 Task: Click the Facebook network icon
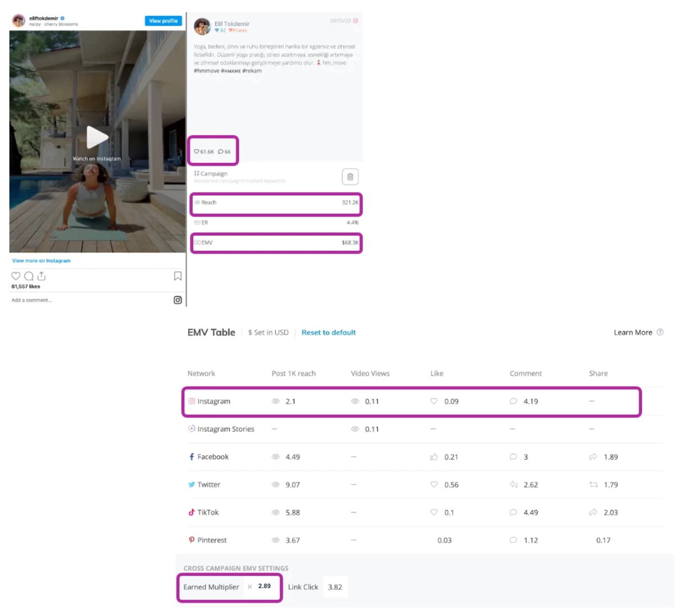click(192, 457)
